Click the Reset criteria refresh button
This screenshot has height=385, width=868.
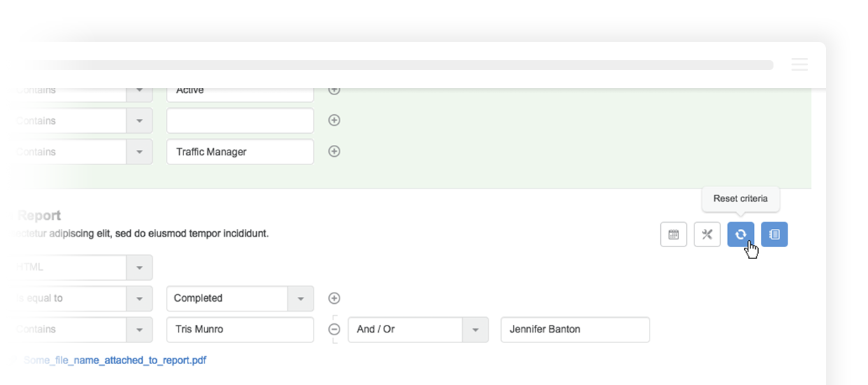point(741,234)
